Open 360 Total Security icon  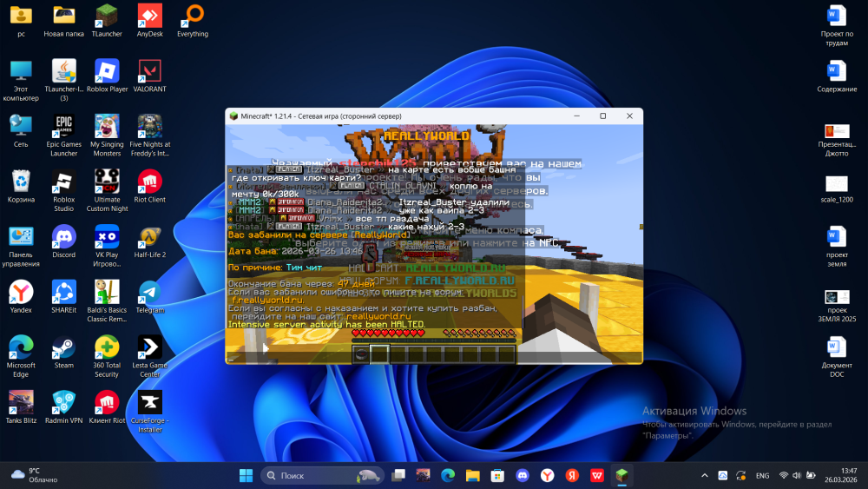[107, 357]
